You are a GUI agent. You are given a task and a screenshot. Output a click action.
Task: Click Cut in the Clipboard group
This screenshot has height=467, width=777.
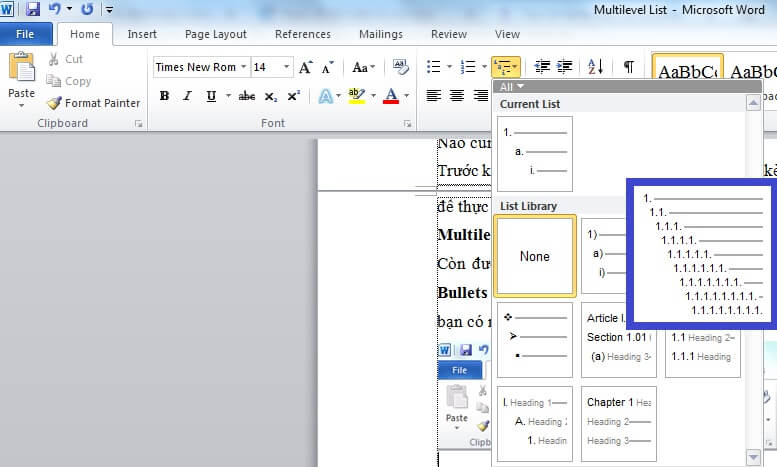pos(66,59)
